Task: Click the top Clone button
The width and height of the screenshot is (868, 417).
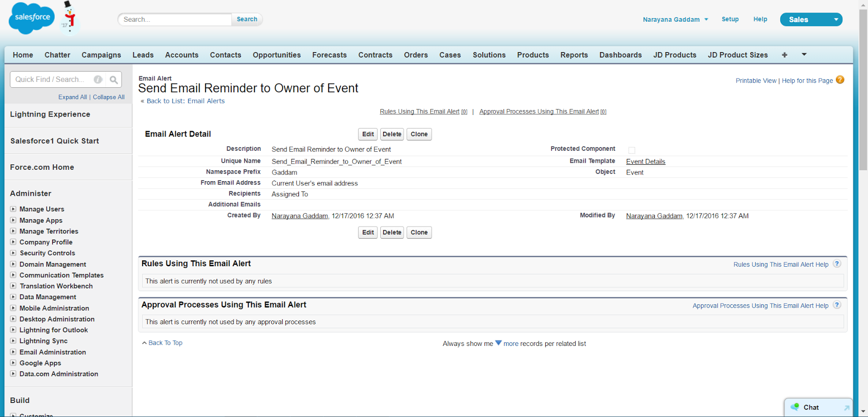Action: click(x=419, y=134)
